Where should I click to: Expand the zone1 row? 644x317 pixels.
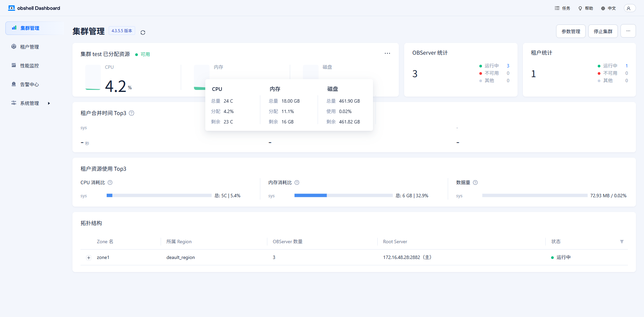pyautogui.click(x=89, y=258)
